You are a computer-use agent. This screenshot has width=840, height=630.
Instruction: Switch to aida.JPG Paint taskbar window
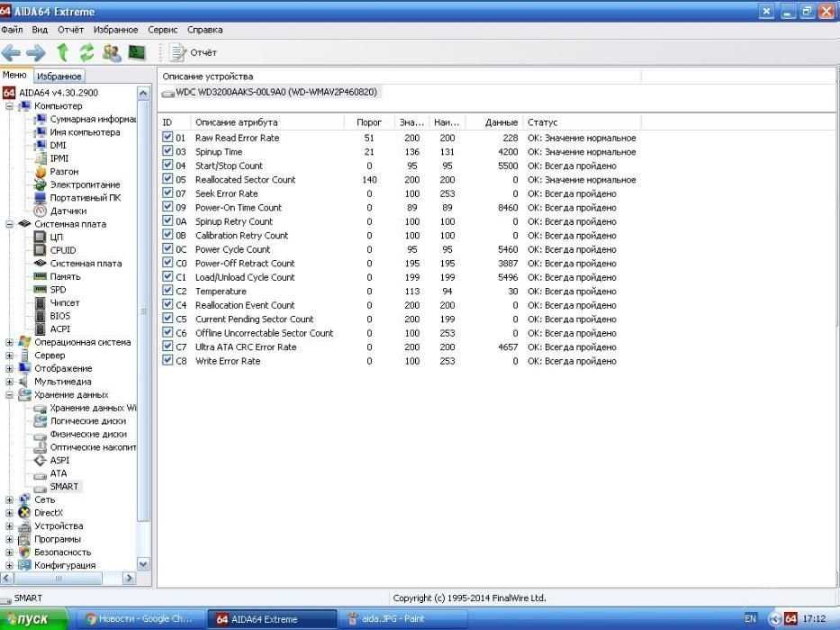pyautogui.click(x=402, y=619)
